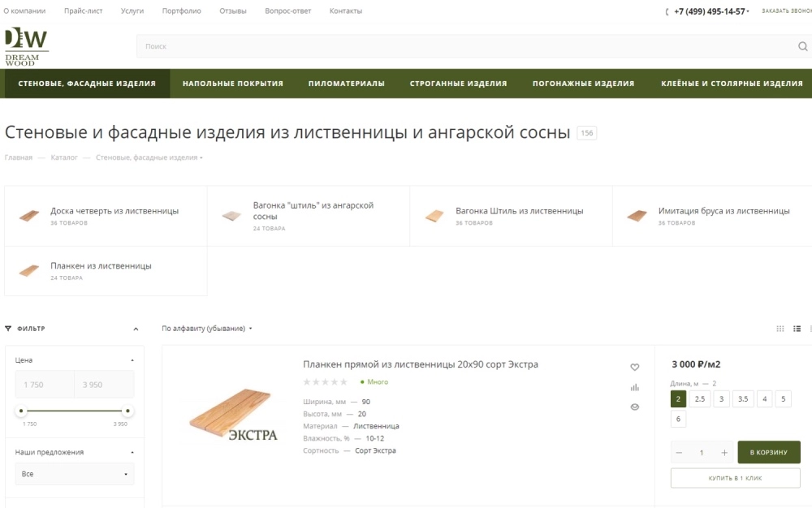Image resolution: width=812 pixels, height=508 pixels.
Task: Select length 5 option
Action: pyautogui.click(x=783, y=398)
